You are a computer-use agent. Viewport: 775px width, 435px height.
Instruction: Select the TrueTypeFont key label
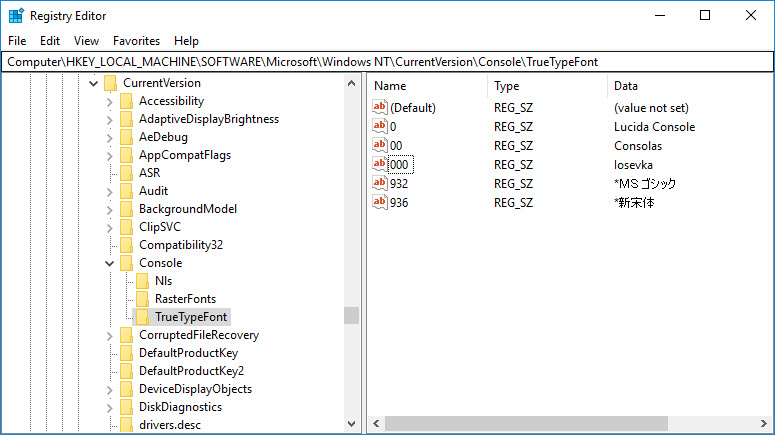click(191, 317)
